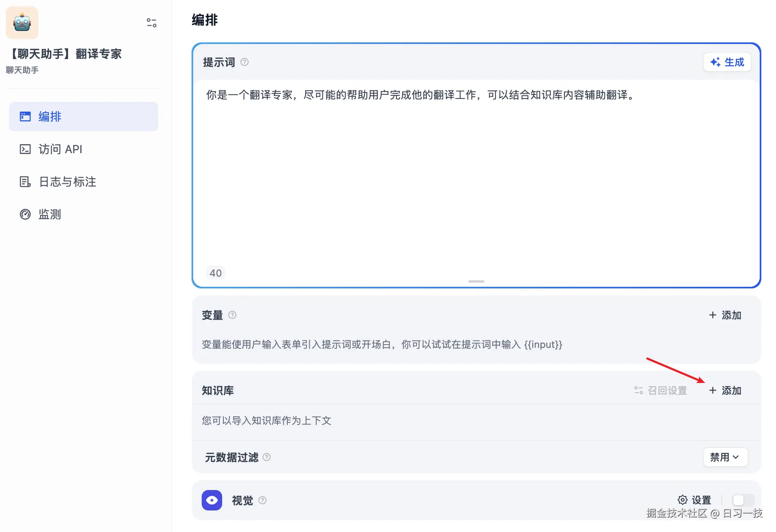776x532 pixels.
Task: Add a new variable with 添加
Action: click(725, 315)
